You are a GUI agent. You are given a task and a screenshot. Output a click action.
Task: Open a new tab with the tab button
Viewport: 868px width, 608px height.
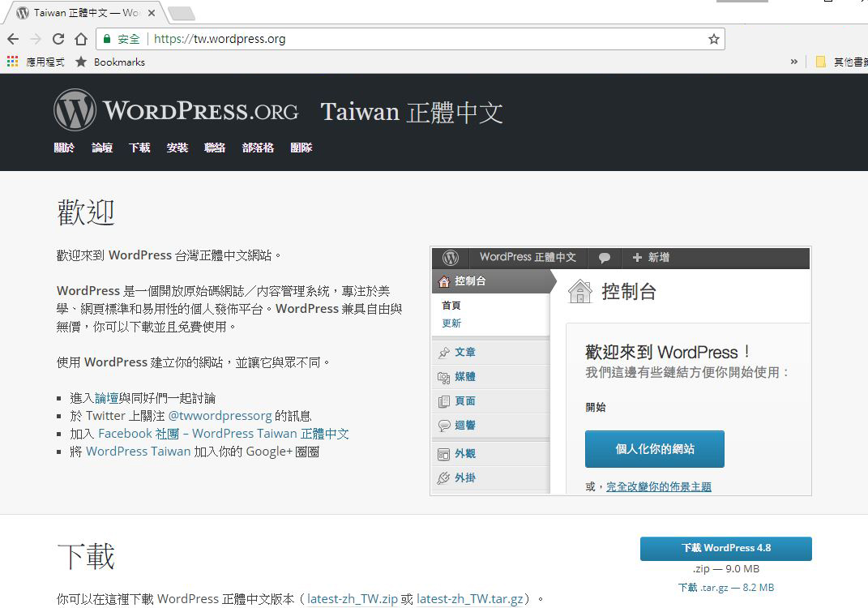pyautogui.click(x=181, y=13)
